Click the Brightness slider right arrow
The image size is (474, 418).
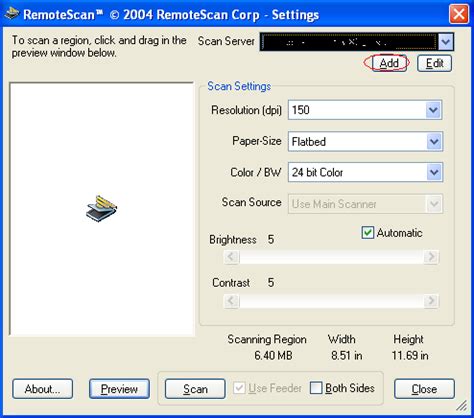click(431, 257)
